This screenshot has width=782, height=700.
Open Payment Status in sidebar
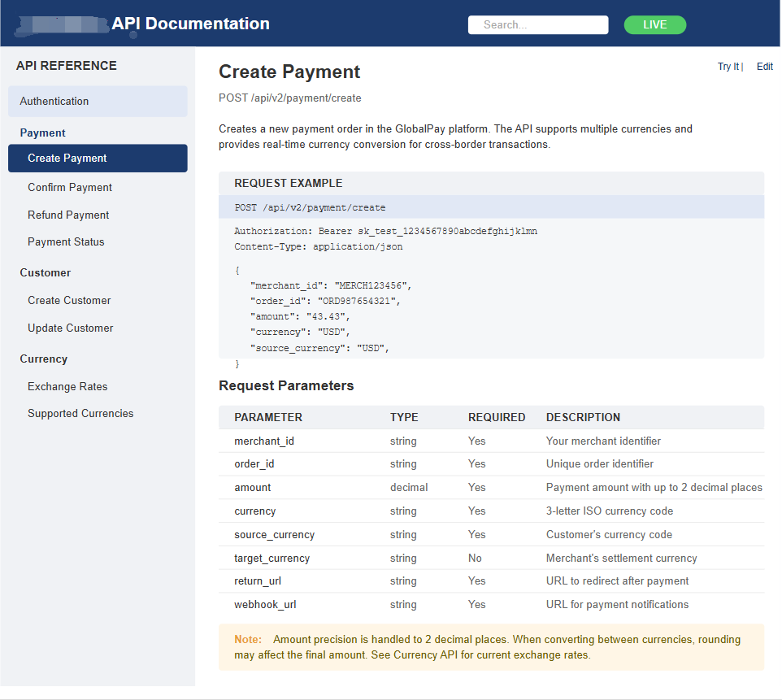click(66, 242)
